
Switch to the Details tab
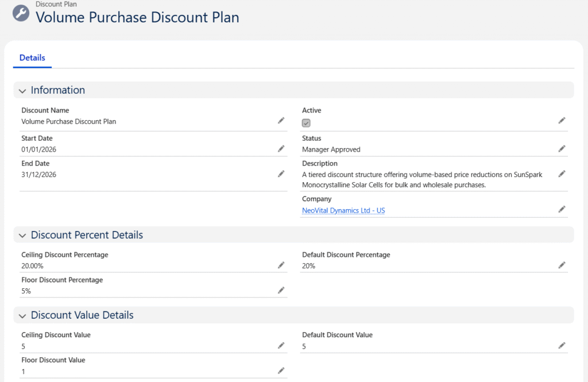32,58
